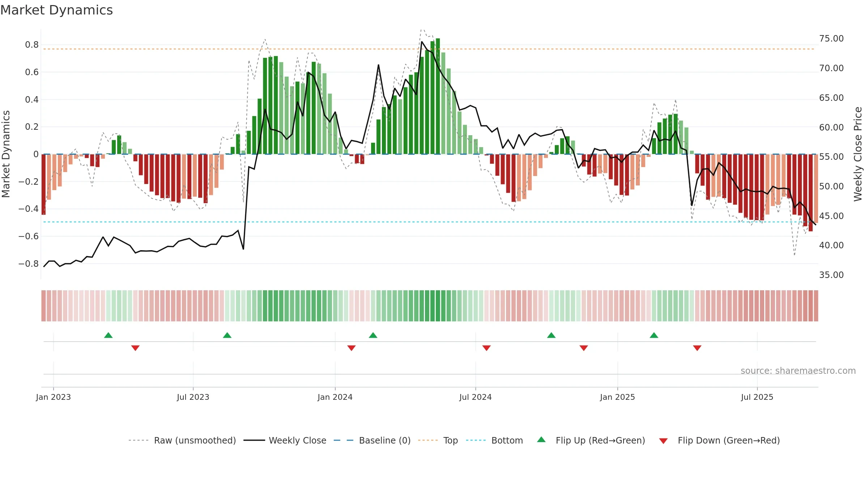This screenshot has height=488, width=868.
Task: Click the 35.00 price axis value
Action: (831, 275)
